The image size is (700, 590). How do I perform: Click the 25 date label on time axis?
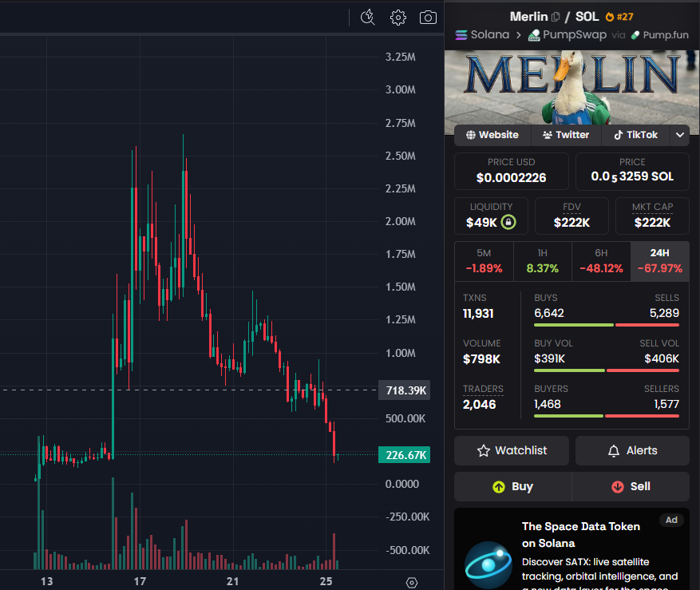pos(326,581)
